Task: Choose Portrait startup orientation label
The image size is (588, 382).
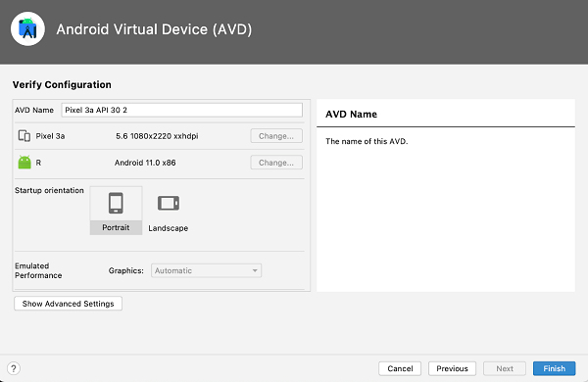Action: click(116, 227)
